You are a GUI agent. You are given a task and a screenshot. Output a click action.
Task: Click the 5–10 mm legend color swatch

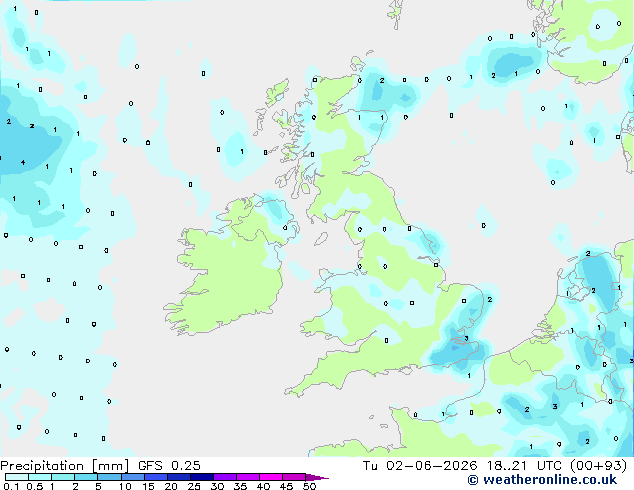[x=109, y=477]
